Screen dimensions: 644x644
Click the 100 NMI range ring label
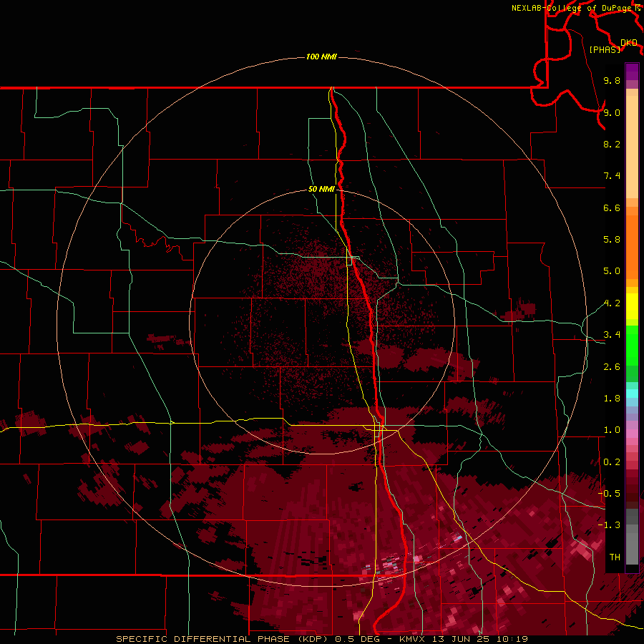point(321,57)
